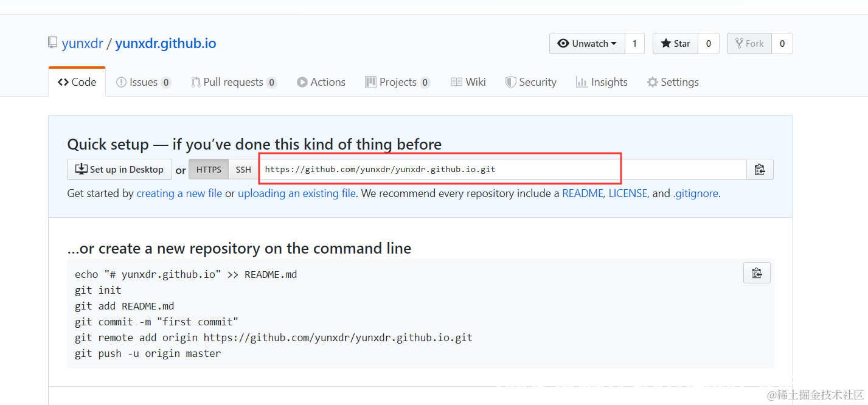Copy the HTTPS clone URL with the clipboard icon
The width and height of the screenshot is (868, 405).
point(760,170)
